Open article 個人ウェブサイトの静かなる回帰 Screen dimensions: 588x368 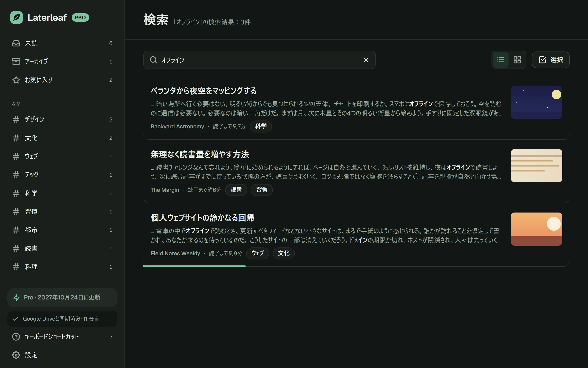pos(202,218)
